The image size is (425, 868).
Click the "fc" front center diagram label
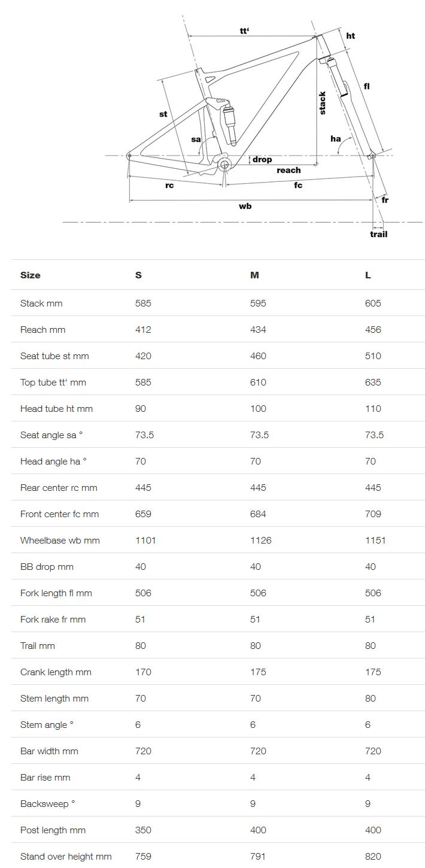point(298,185)
